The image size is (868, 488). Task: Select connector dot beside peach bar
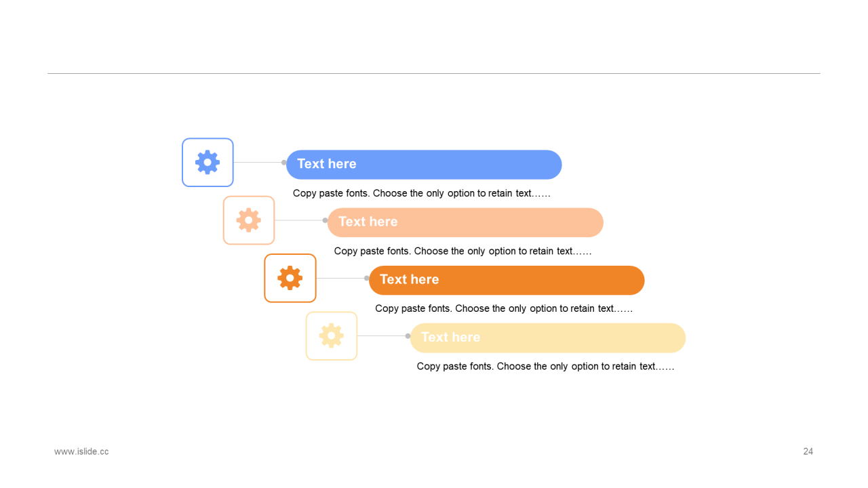(x=325, y=220)
